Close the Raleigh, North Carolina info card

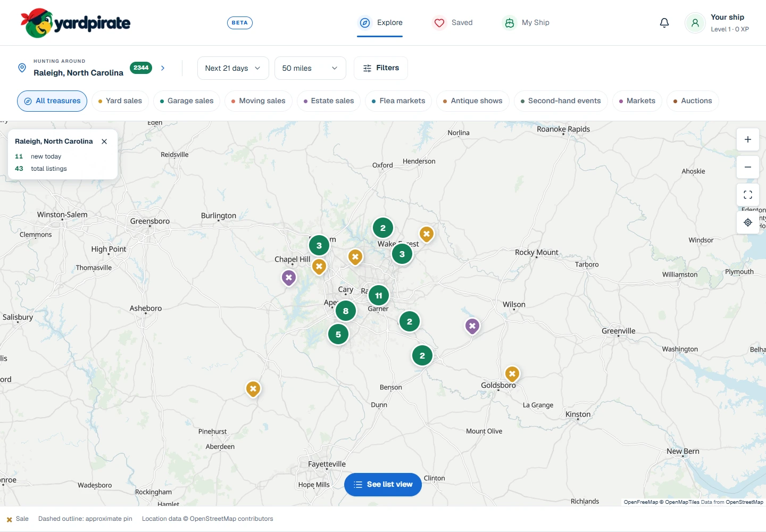(x=104, y=142)
